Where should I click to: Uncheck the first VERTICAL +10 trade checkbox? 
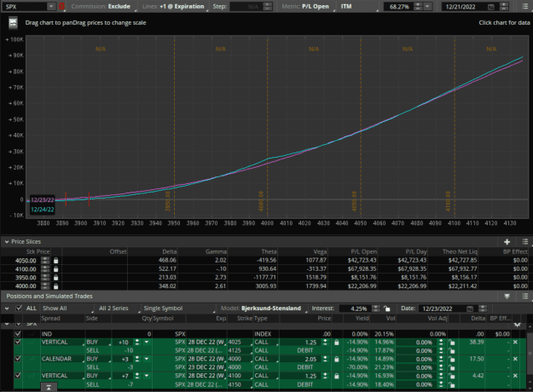[18, 342]
